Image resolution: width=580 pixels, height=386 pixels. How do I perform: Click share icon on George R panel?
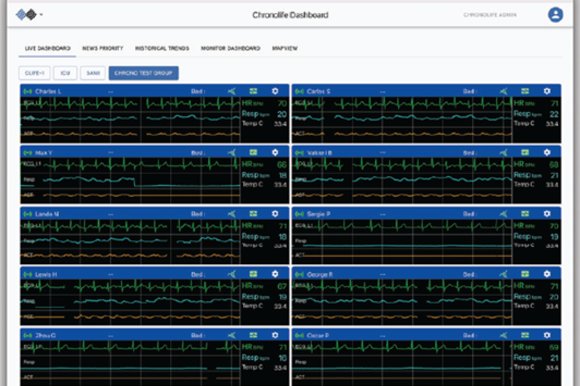503,274
